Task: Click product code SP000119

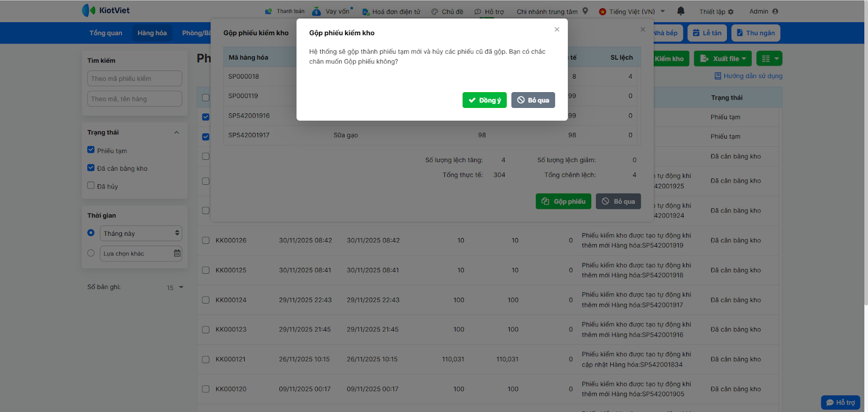Action: (x=243, y=96)
